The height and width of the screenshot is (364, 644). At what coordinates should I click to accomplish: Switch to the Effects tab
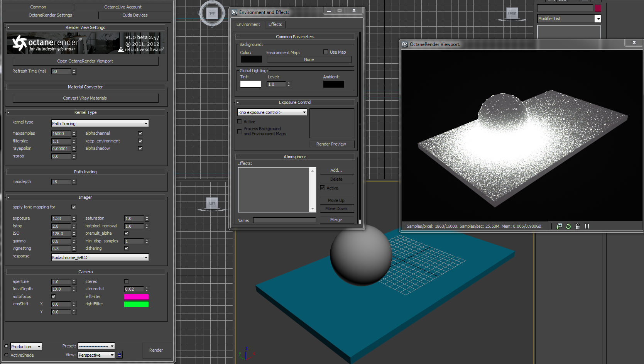click(275, 24)
